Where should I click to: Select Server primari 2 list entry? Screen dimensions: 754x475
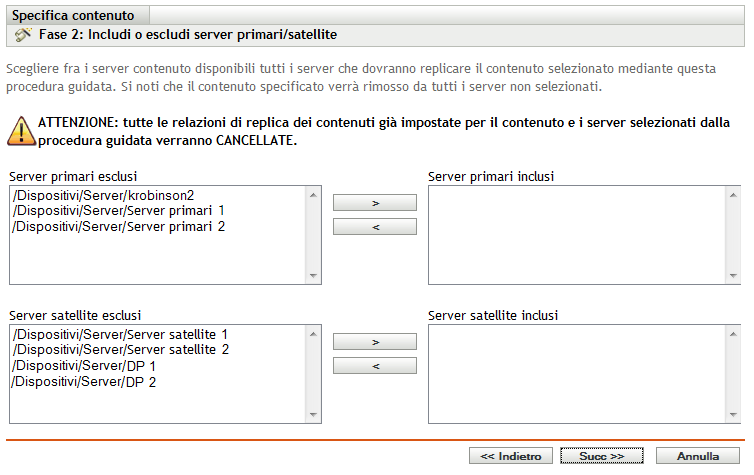118,227
